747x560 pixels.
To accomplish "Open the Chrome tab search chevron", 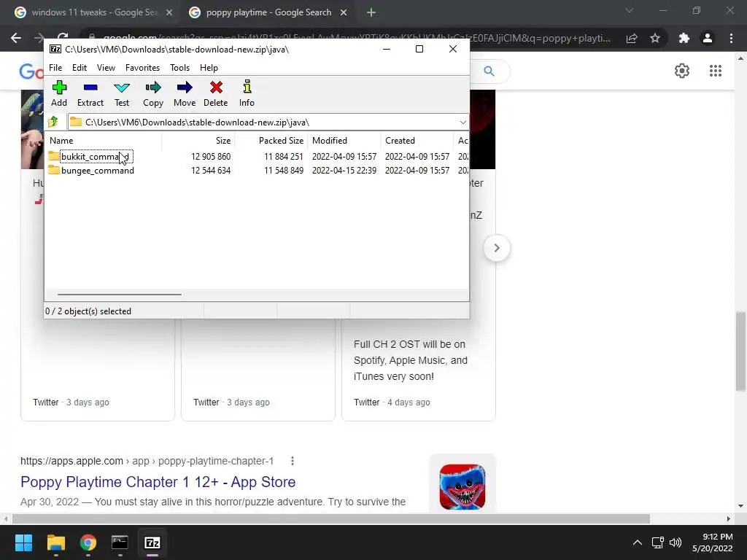I will pos(630,10).
